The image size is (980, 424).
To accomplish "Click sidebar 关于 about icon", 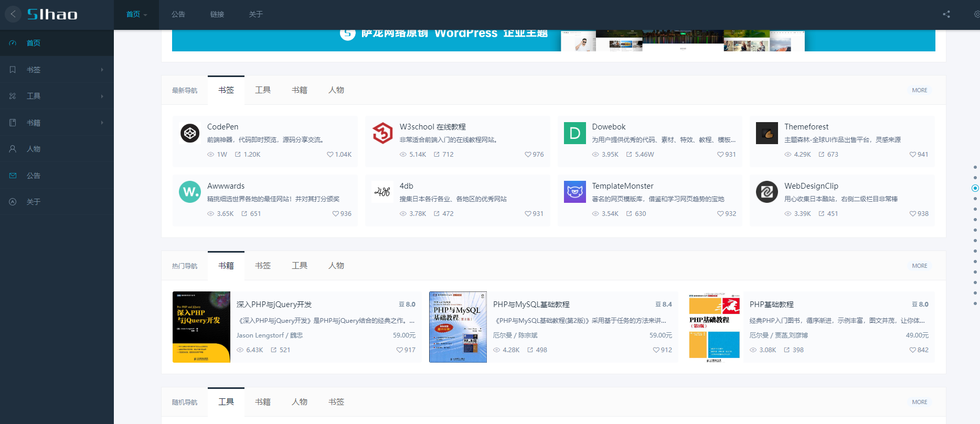I will pos(13,202).
